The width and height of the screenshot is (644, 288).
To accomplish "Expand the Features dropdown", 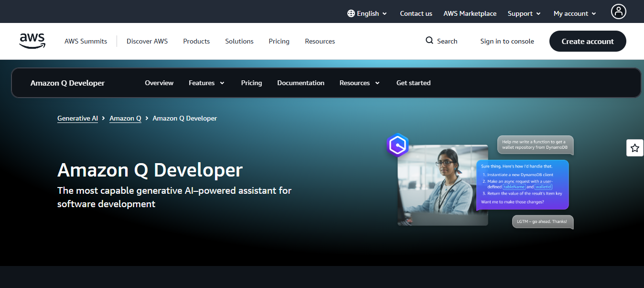I will [x=206, y=83].
